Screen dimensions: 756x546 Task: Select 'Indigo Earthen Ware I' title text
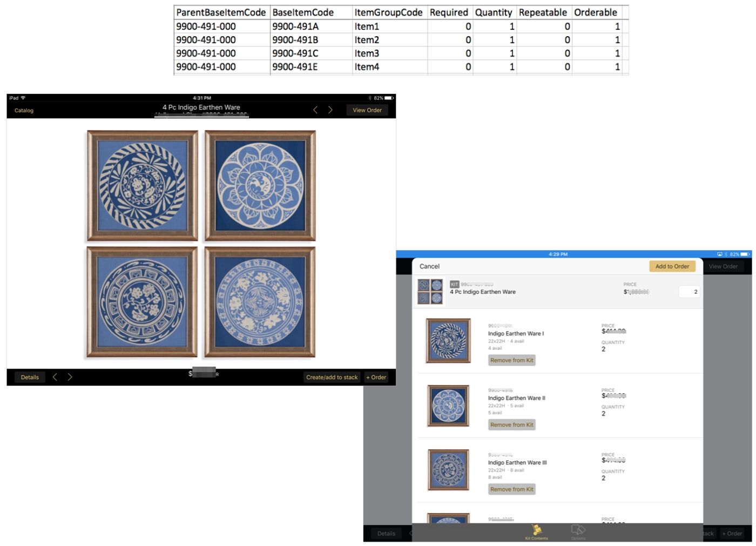(x=516, y=334)
